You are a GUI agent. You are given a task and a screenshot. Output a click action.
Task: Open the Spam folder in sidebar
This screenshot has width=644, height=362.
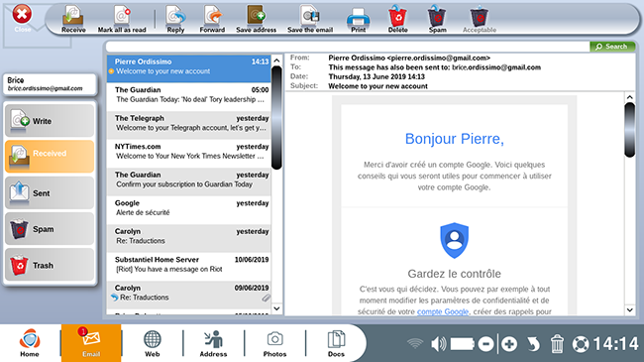coord(50,229)
